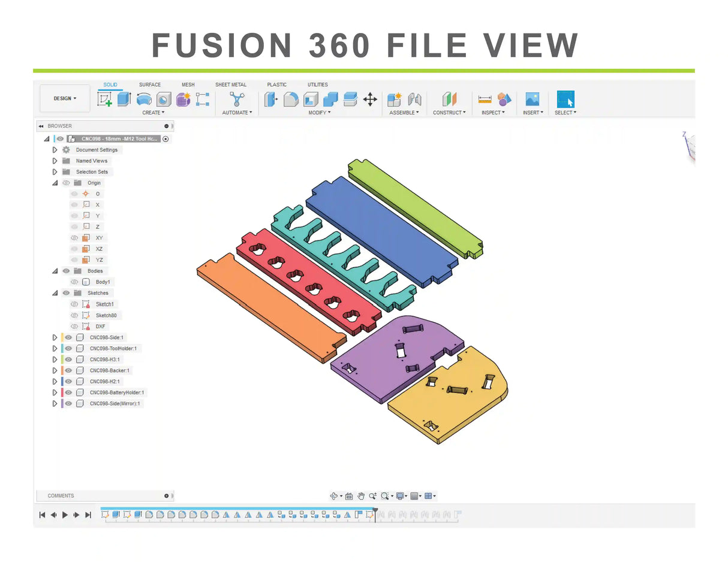Screen dimensions: 728x562
Task: Activate the Select tool icon
Action: (x=565, y=99)
